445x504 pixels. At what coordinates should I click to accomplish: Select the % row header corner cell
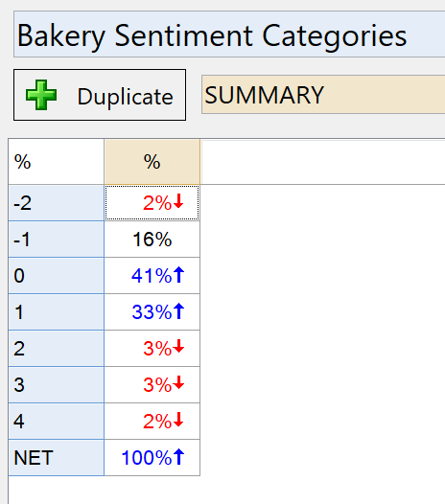coord(56,161)
